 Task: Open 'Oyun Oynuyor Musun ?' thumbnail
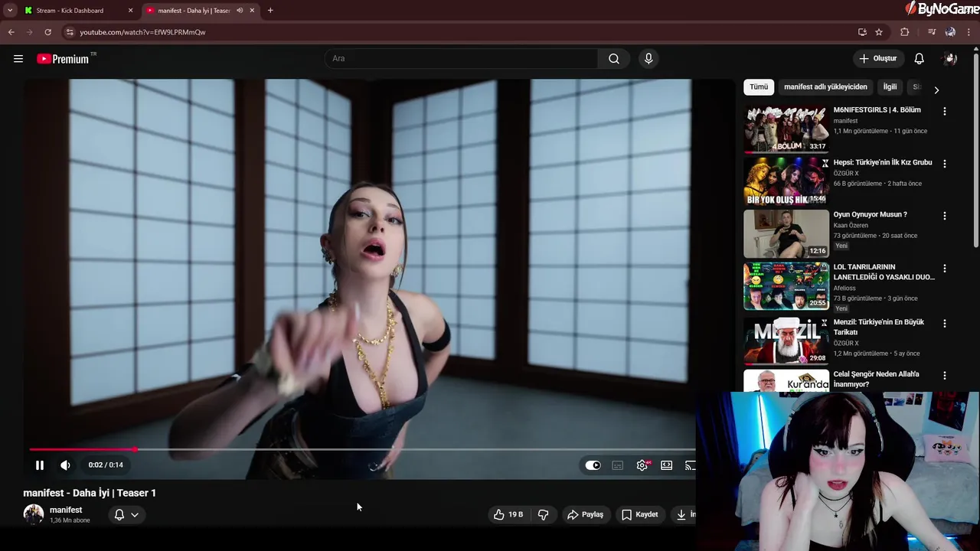[786, 233]
